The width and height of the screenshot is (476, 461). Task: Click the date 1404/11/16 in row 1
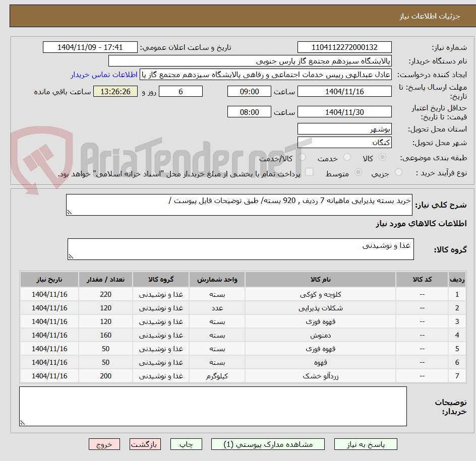49,295
